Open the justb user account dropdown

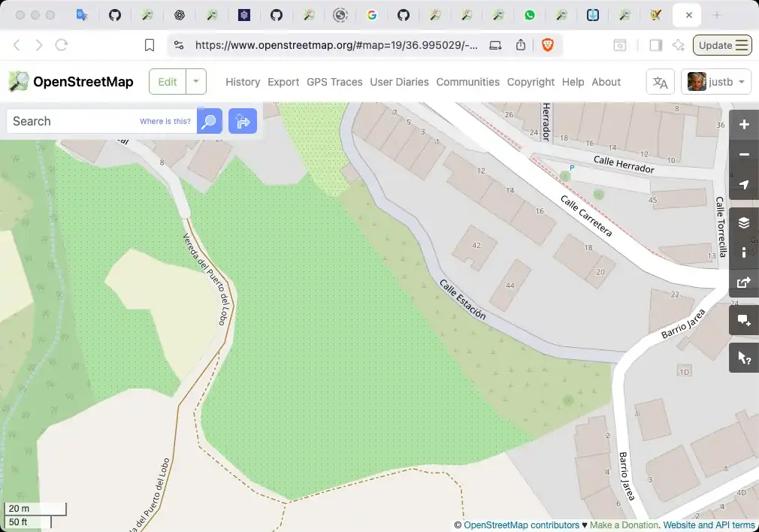pos(716,82)
